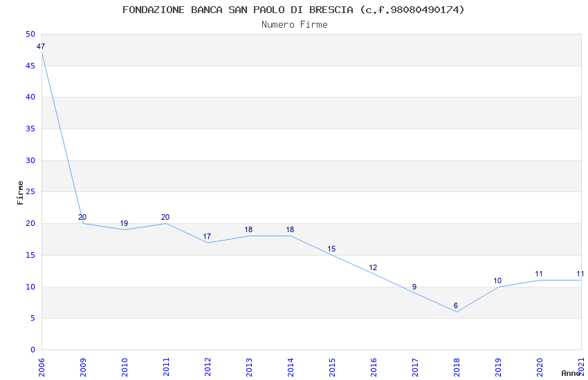Select the data label 20 above 2011

(x=165, y=217)
